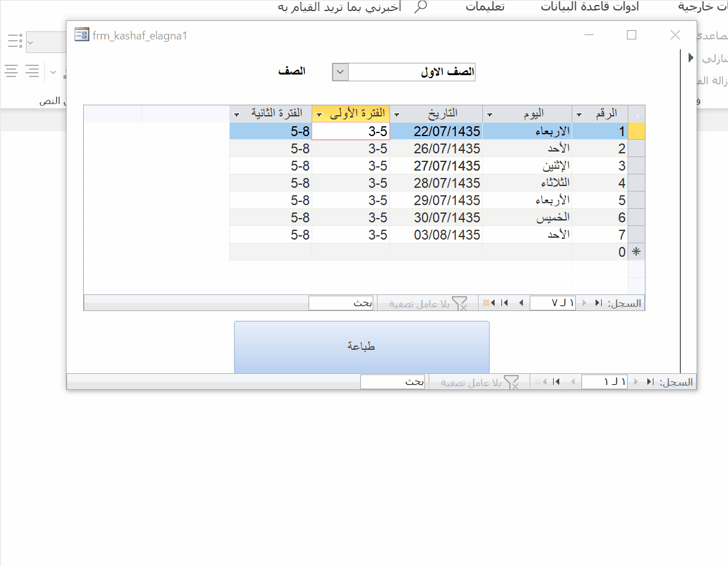Click the التاريخ column header

pyautogui.click(x=436, y=114)
